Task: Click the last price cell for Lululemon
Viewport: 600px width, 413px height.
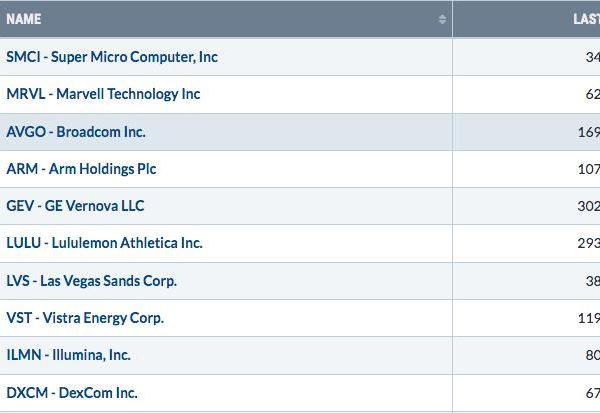Action: click(x=589, y=243)
